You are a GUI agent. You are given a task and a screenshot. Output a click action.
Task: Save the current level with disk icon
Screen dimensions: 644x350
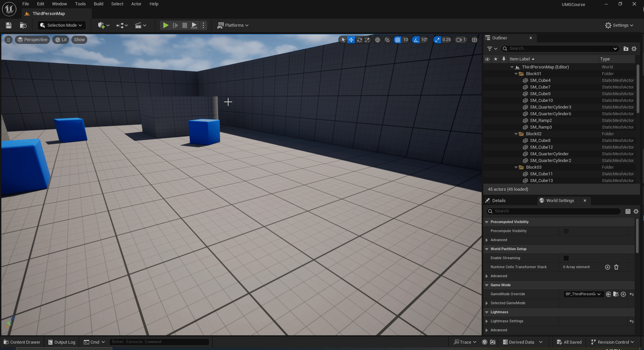tap(9, 25)
